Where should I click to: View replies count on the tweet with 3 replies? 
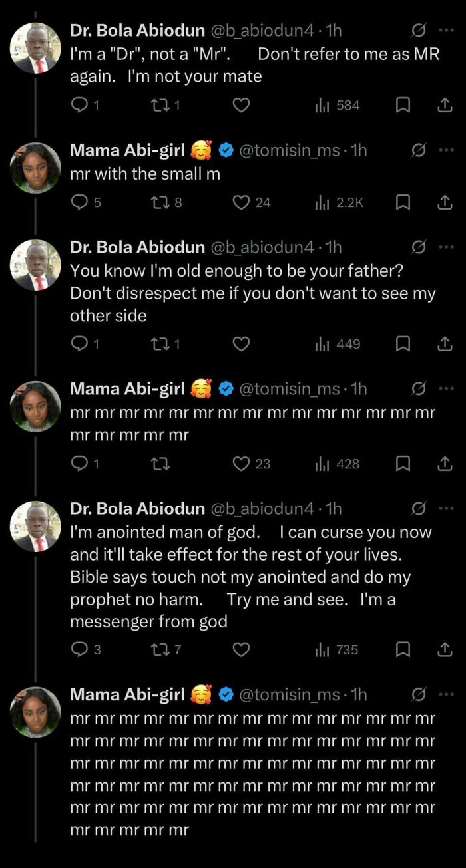click(79, 650)
